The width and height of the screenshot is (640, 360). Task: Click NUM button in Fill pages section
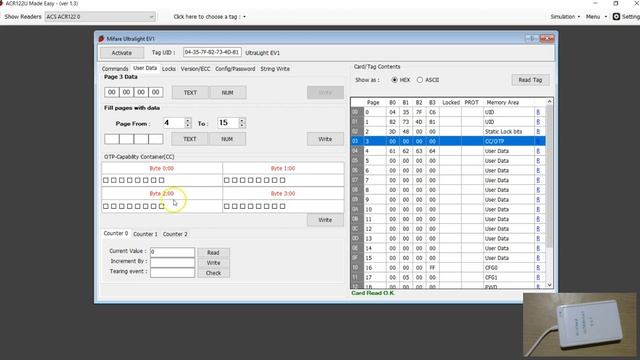(227, 139)
